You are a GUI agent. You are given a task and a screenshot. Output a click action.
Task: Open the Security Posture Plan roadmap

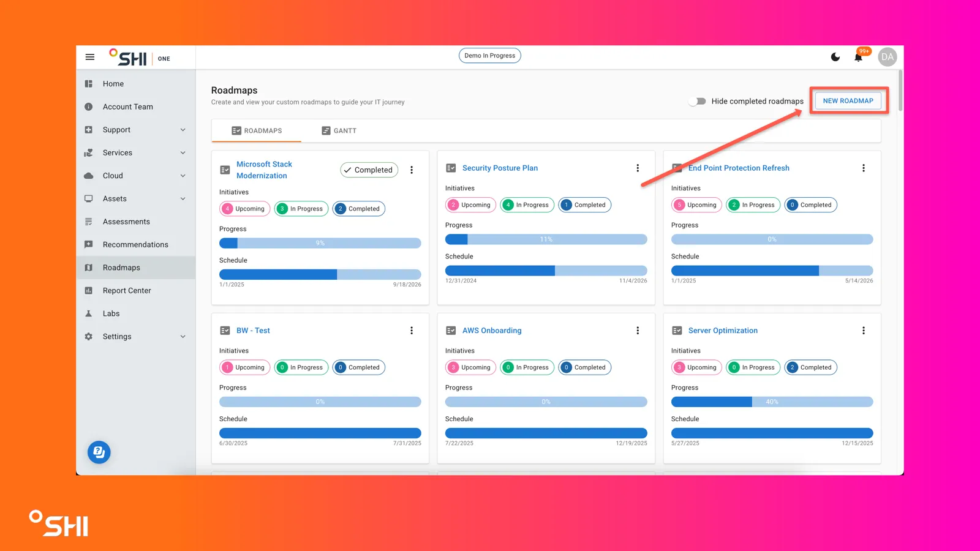coord(500,168)
